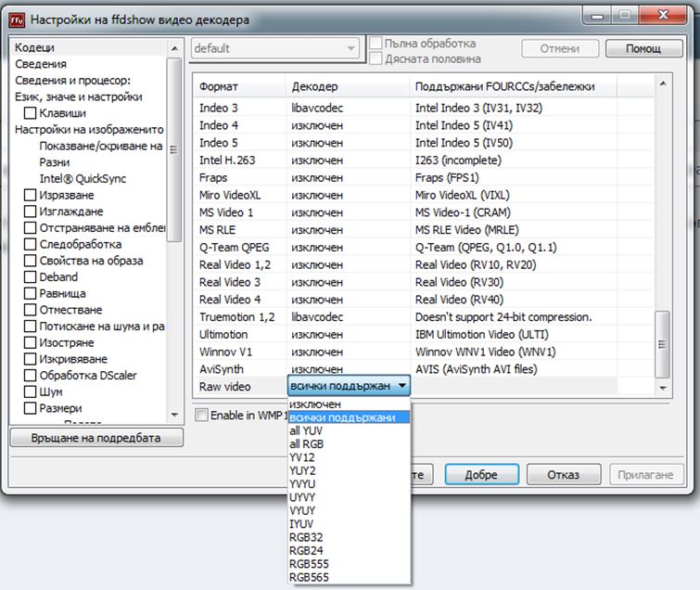Viewport: 700px width, 590px height.
Task: Select 'изключен' option in dropdown list
Action: pos(349,404)
